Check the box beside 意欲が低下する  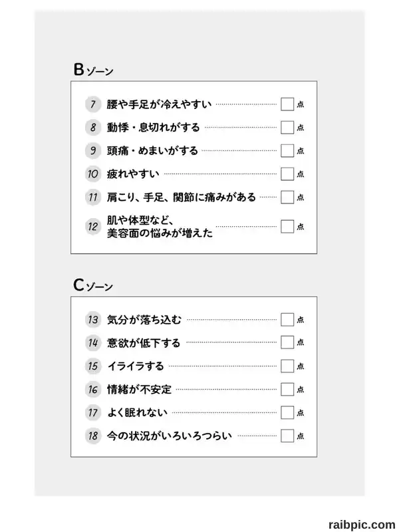pos(287,342)
